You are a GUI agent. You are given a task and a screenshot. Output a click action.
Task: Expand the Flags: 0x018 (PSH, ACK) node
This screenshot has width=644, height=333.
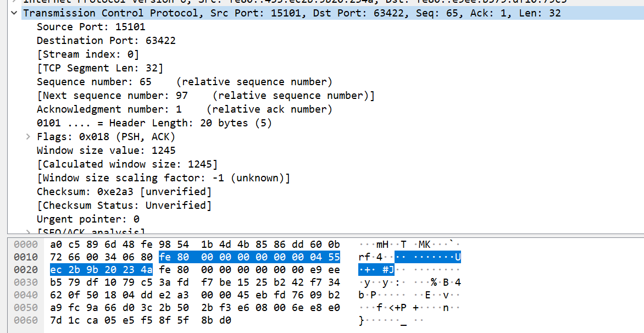28,137
